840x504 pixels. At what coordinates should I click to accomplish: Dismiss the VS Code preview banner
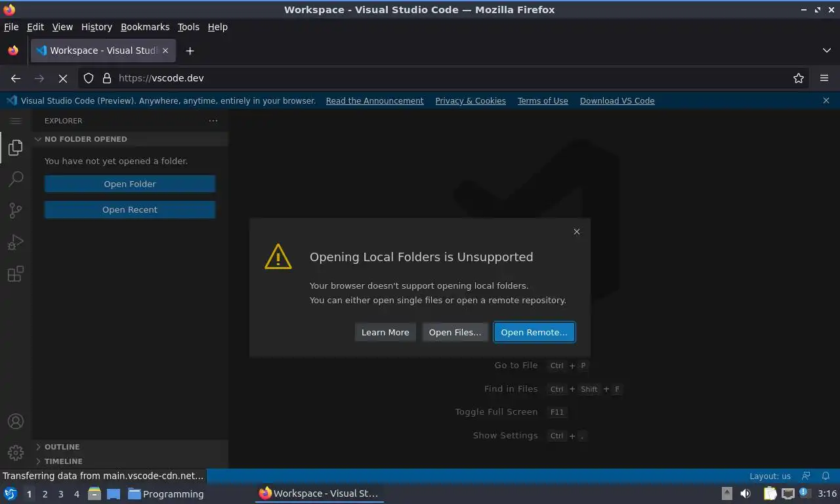[x=826, y=100]
